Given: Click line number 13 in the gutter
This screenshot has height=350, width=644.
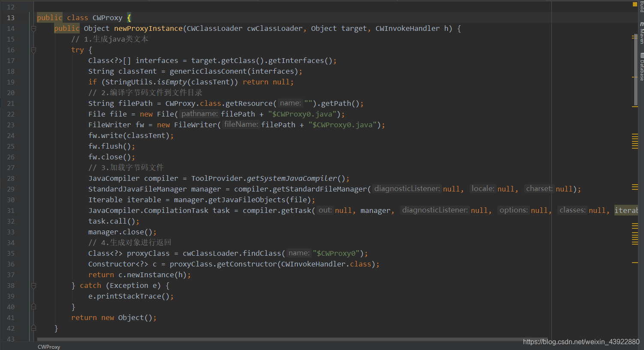Looking at the screenshot, I should 11,18.
